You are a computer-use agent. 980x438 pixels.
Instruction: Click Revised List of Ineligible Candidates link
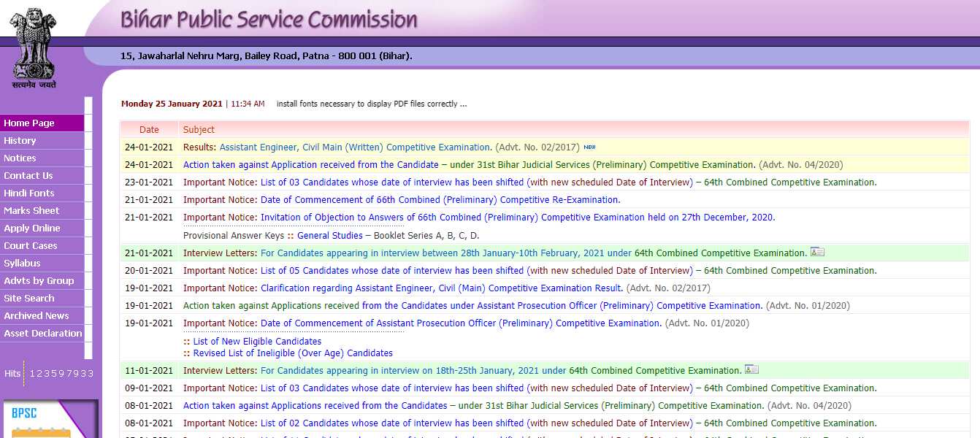(293, 353)
